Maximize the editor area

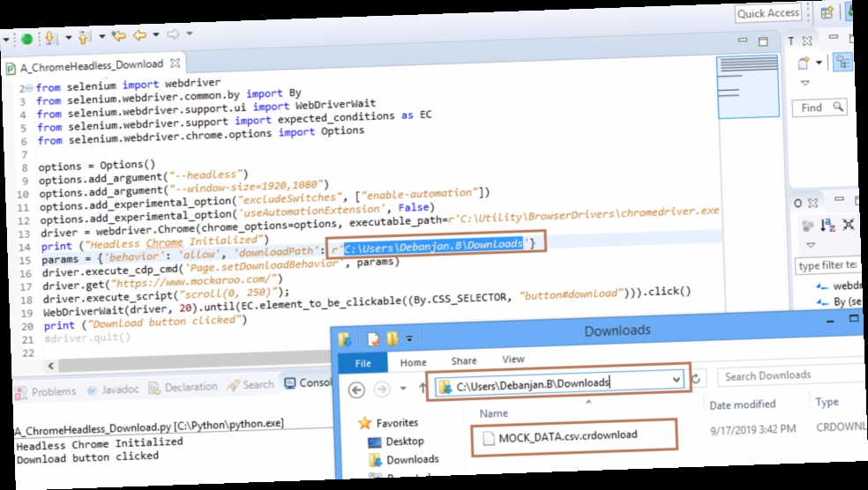click(x=763, y=41)
